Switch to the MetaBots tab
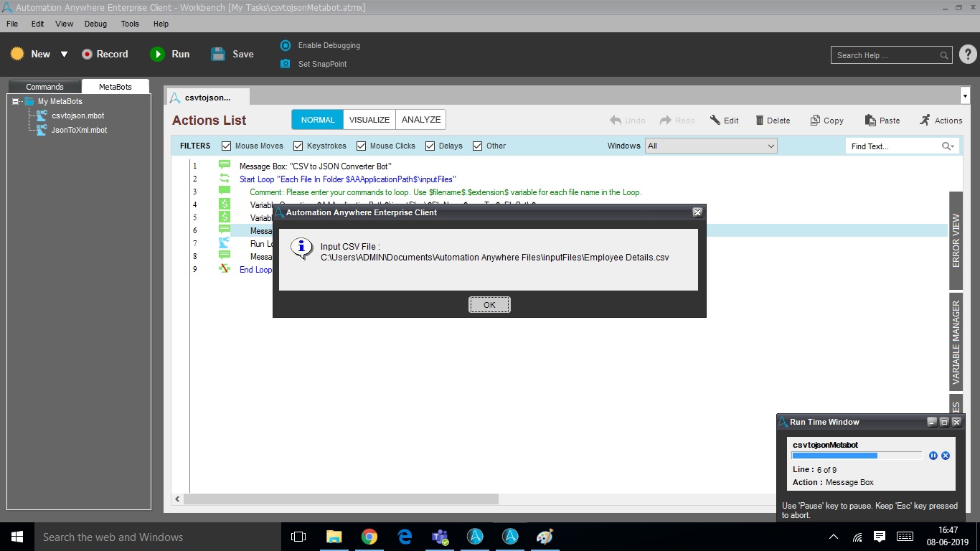Screen dimensions: 980x551 pyautogui.click(x=116, y=87)
